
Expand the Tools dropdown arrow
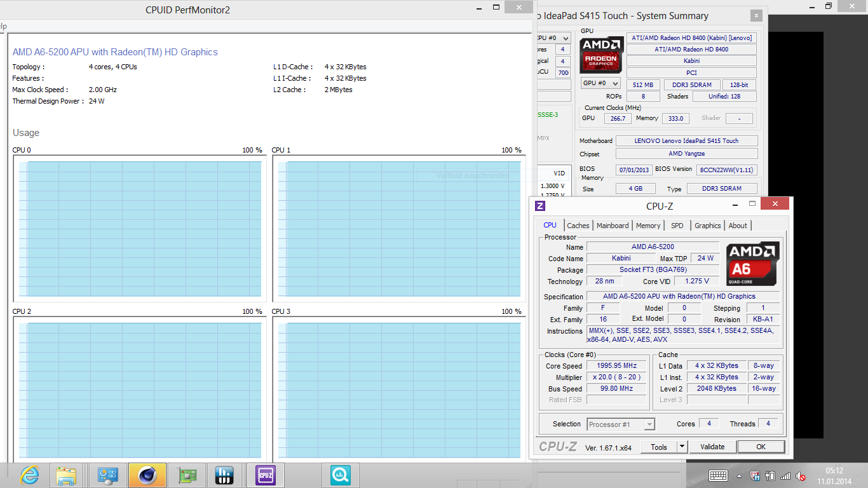[x=682, y=447]
